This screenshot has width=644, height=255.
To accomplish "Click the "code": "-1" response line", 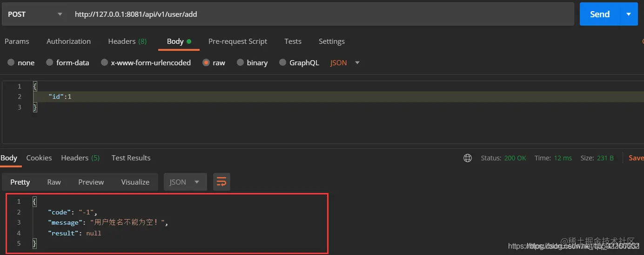I will coord(73,212).
